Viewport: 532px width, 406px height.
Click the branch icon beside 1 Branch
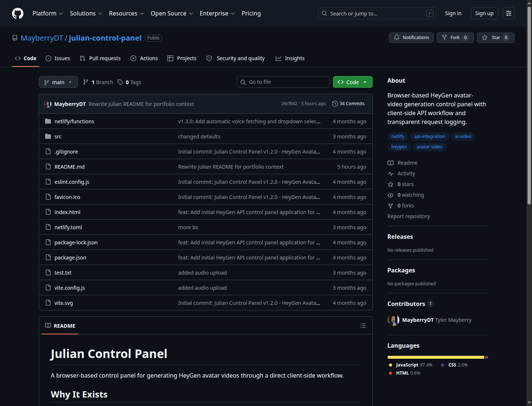point(86,82)
